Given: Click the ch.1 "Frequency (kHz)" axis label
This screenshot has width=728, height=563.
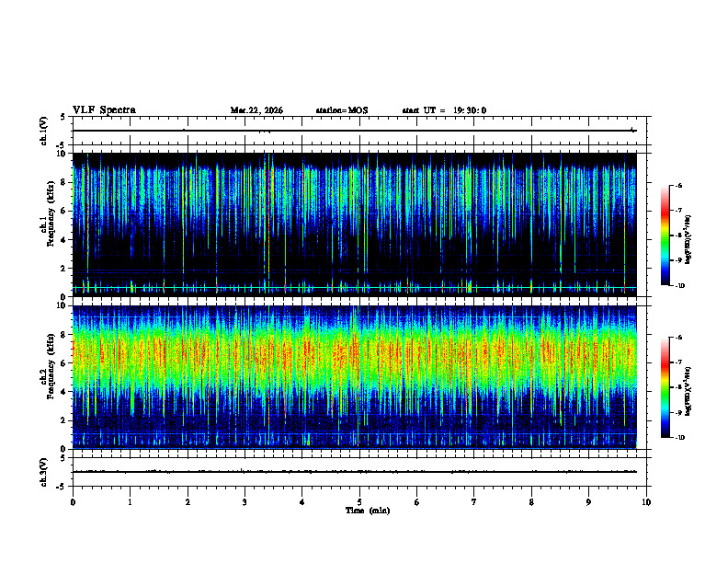Looking at the screenshot, I should [51, 213].
